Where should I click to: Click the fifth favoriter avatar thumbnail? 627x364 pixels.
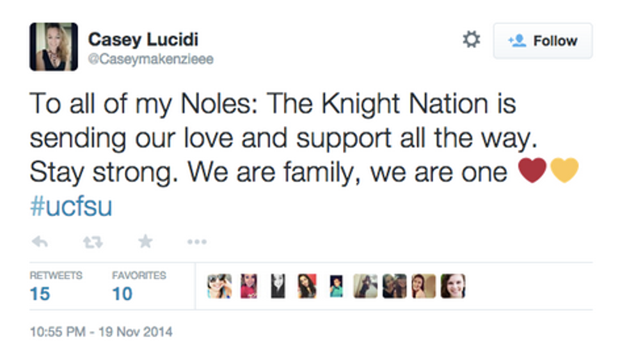pos(336,287)
